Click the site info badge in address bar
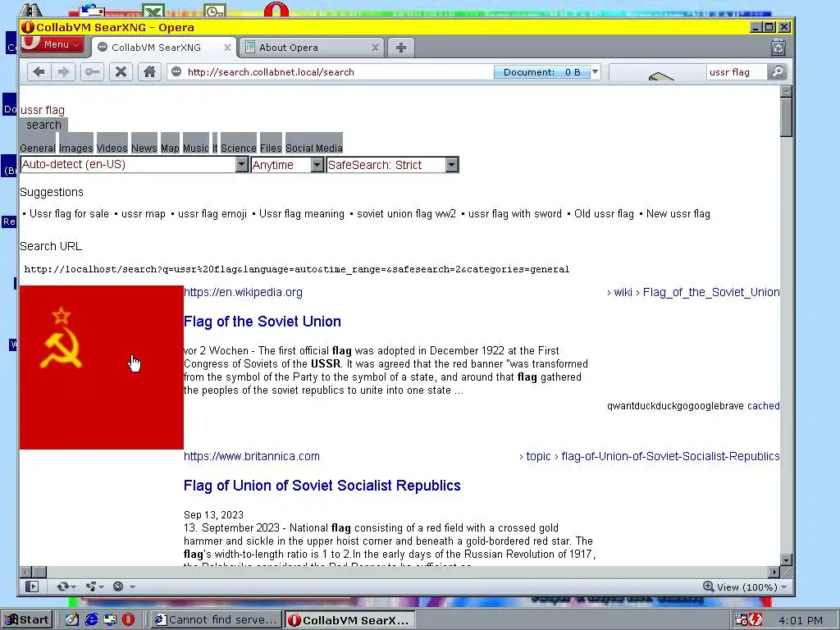This screenshot has height=630, width=840. (176, 72)
